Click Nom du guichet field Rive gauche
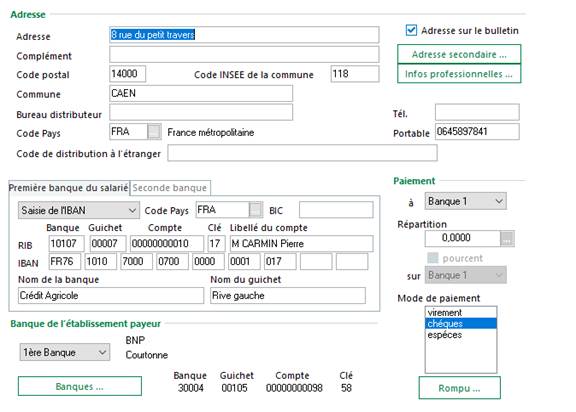The height and width of the screenshot is (412, 576). pos(288,296)
